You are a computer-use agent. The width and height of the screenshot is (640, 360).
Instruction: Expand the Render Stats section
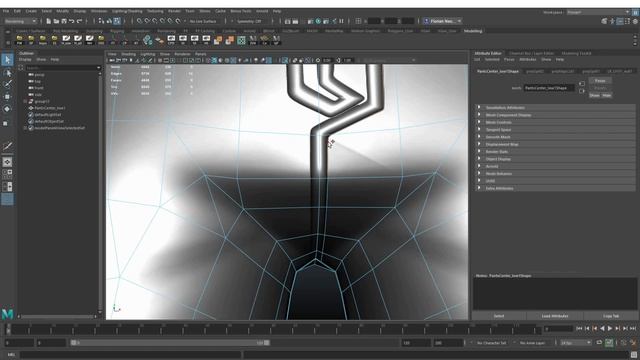click(x=556, y=152)
